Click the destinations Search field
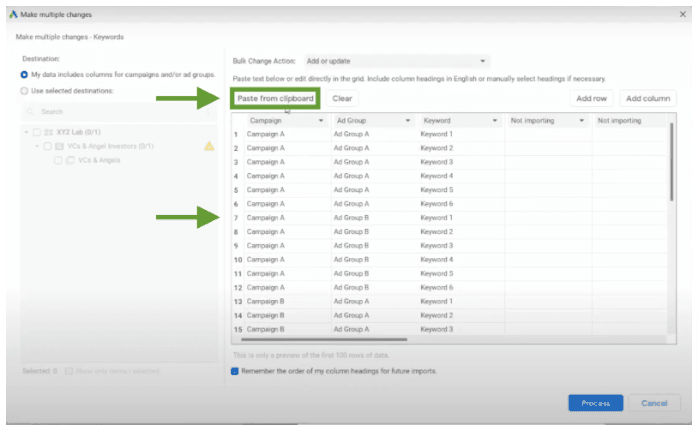 point(115,111)
